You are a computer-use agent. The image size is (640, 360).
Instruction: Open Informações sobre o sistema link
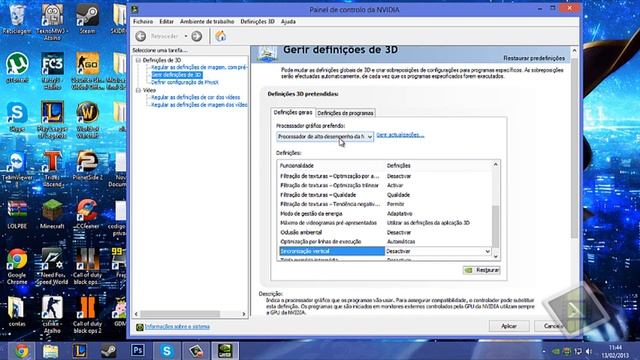[177, 327]
